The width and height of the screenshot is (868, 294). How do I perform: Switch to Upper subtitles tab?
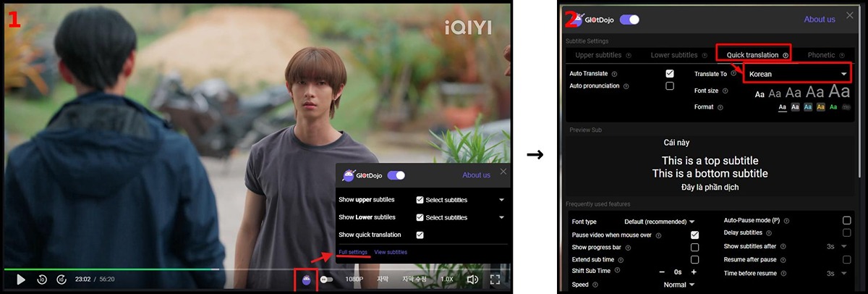tap(598, 55)
